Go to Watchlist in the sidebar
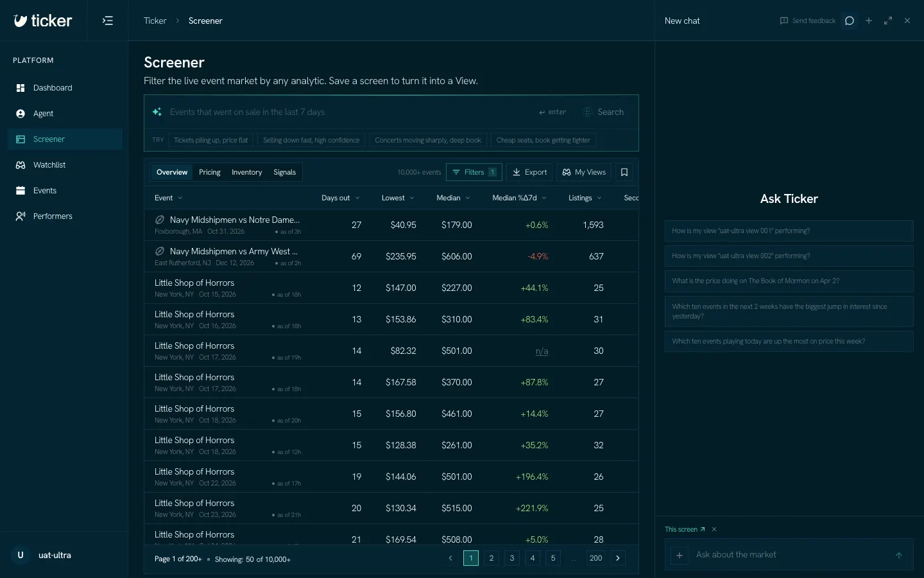Viewport: 924px width, 578px height. (x=65, y=165)
